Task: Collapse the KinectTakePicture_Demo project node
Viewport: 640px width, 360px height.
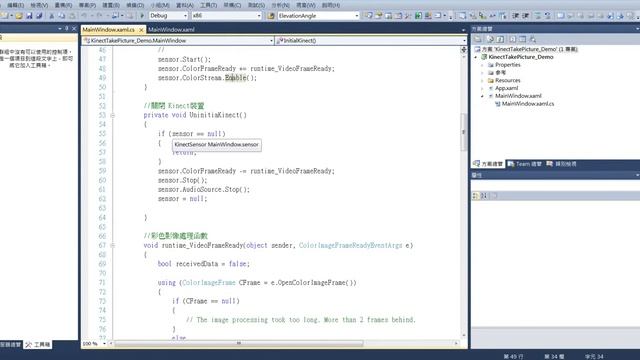Action: [476, 57]
